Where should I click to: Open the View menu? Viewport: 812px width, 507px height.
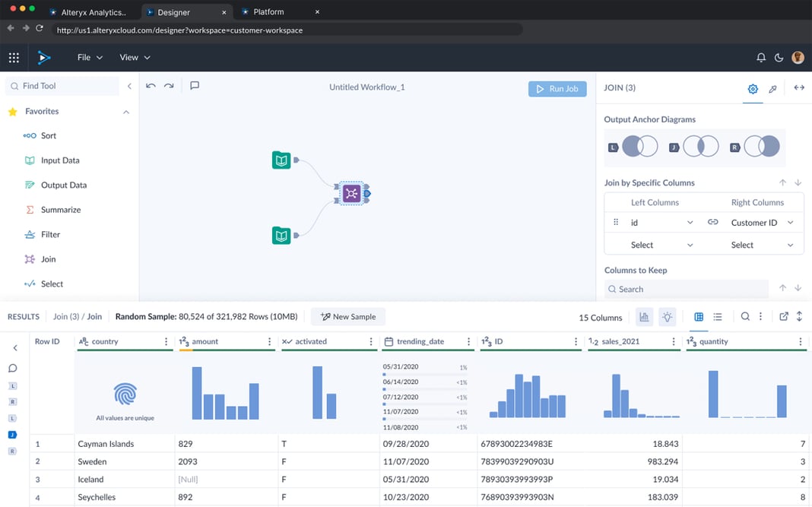(x=134, y=57)
